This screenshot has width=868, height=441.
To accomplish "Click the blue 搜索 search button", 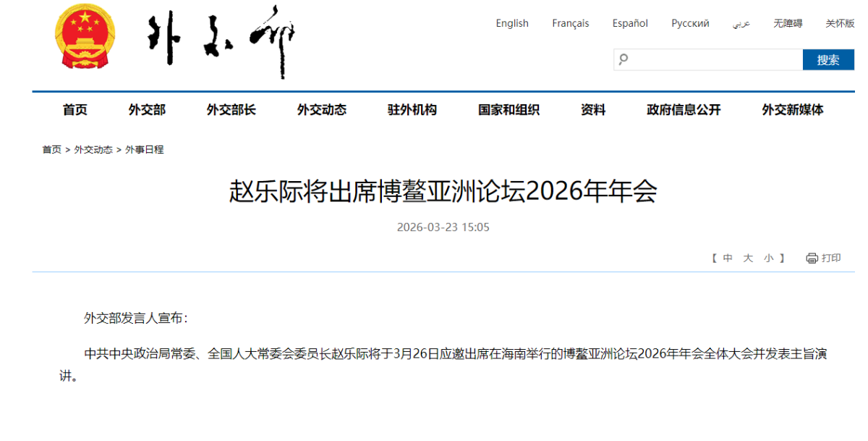I will pyautogui.click(x=827, y=60).
